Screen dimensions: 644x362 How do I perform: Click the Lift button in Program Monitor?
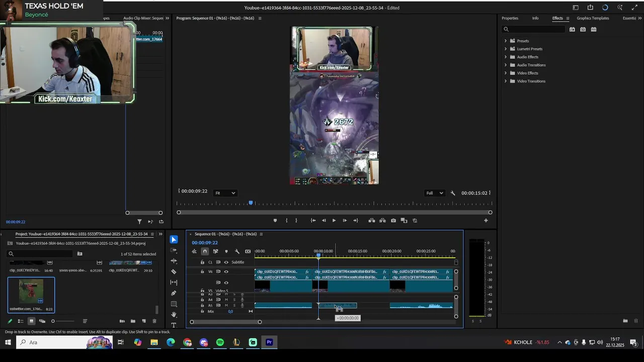tap(372, 220)
